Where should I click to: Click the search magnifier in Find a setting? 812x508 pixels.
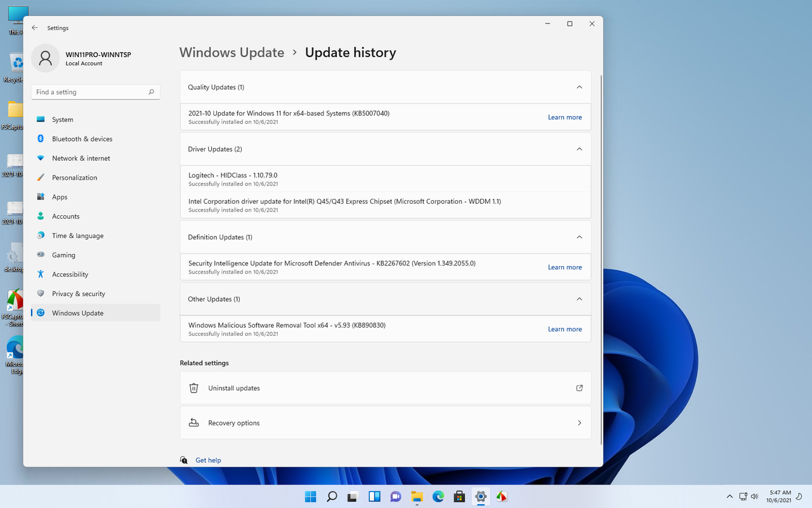(151, 92)
